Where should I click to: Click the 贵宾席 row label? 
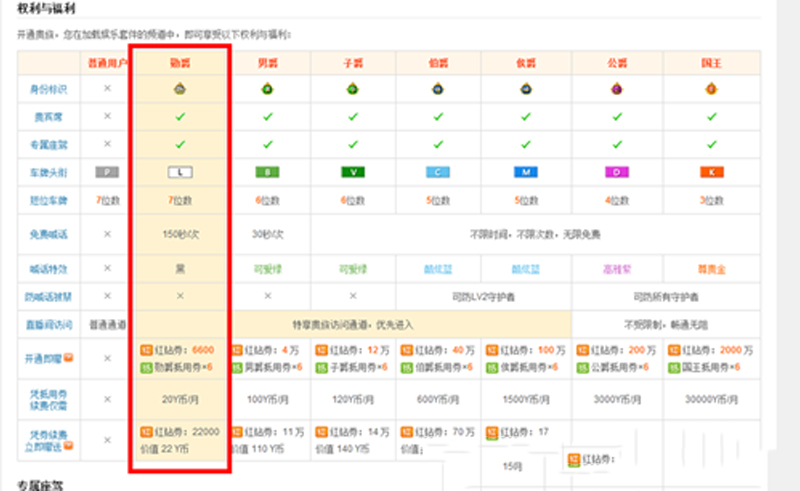[48, 117]
